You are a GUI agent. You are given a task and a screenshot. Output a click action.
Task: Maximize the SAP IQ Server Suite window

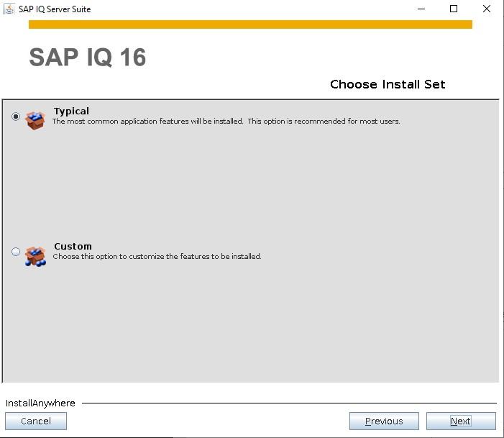click(x=454, y=9)
